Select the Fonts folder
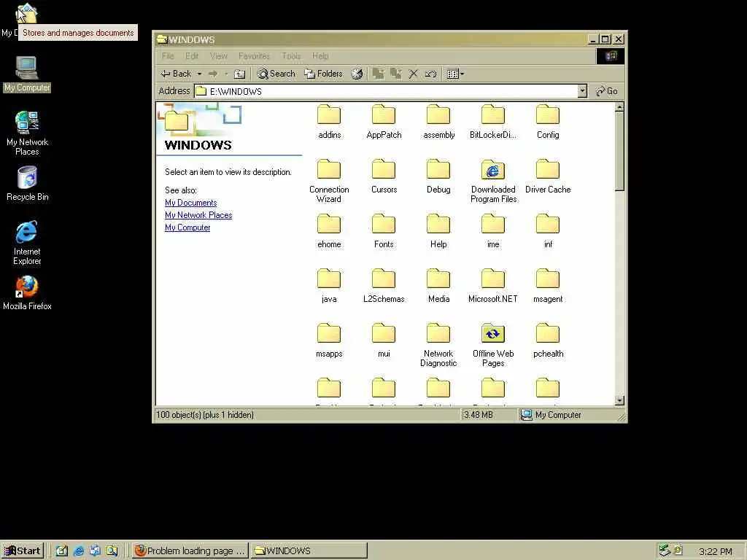Screen dimensions: 747x560 pos(384,231)
